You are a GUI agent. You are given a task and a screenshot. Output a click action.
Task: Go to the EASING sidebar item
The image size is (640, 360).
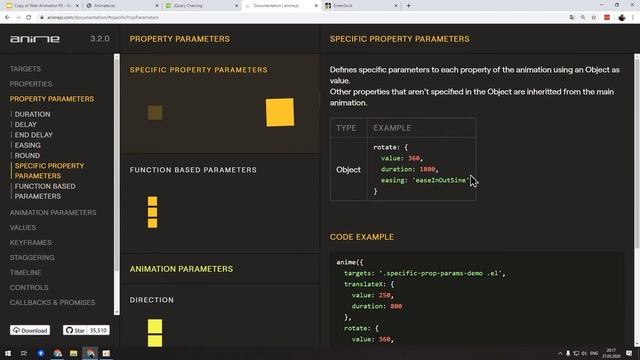[28, 145]
